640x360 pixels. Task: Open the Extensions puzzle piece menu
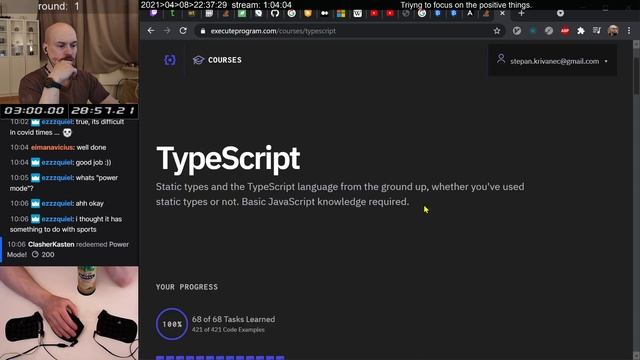pyautogui.click(x=581, y=31)
